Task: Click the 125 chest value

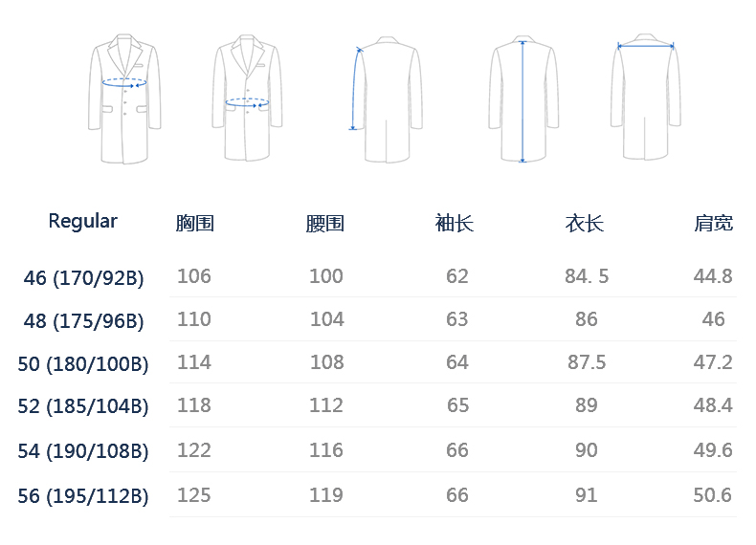Action: 194,495
